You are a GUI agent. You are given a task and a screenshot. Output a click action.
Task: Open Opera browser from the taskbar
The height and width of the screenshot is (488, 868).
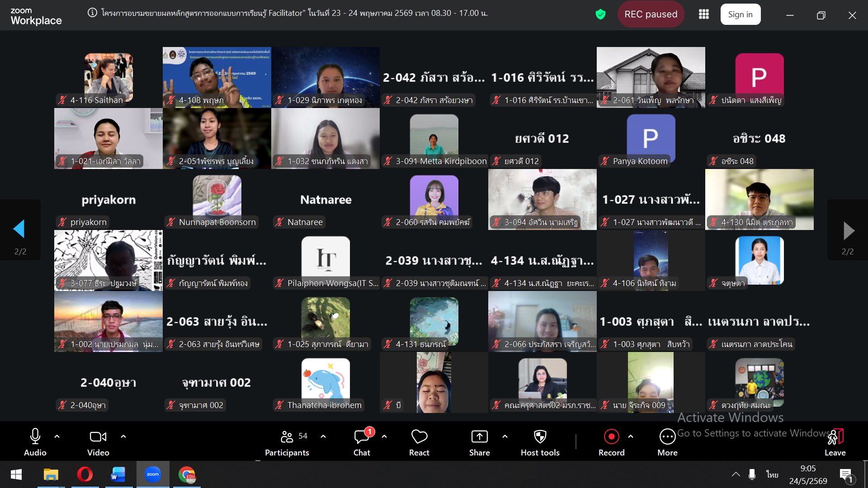(x=85, y=474)
